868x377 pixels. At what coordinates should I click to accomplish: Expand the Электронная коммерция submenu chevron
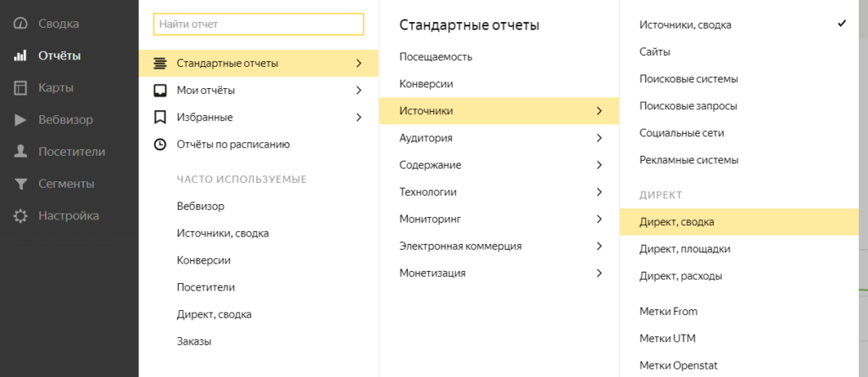tap(599, 246)
